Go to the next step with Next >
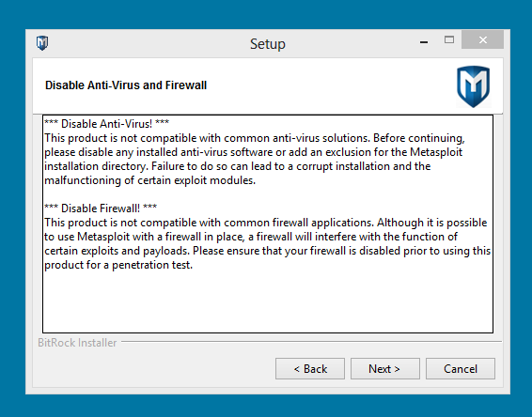Viewport: 532px width, 417px height. pyautogui.click(x=385, y=368)
